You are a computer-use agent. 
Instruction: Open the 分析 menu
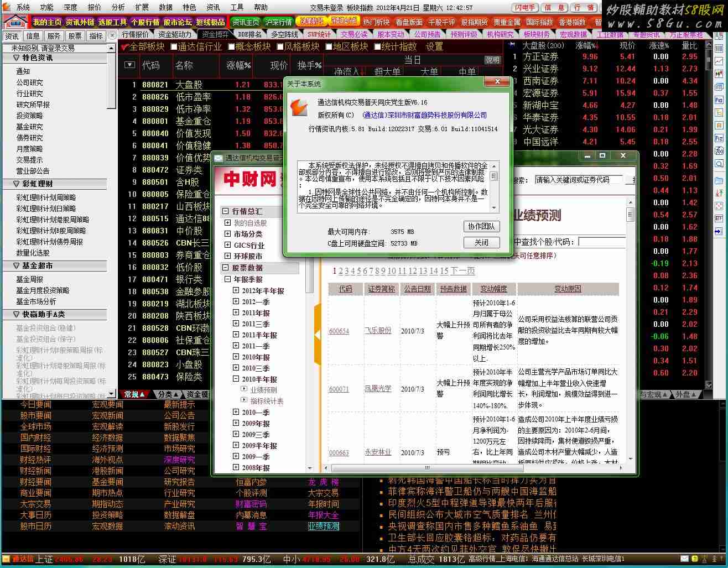[x=118, y=7]
